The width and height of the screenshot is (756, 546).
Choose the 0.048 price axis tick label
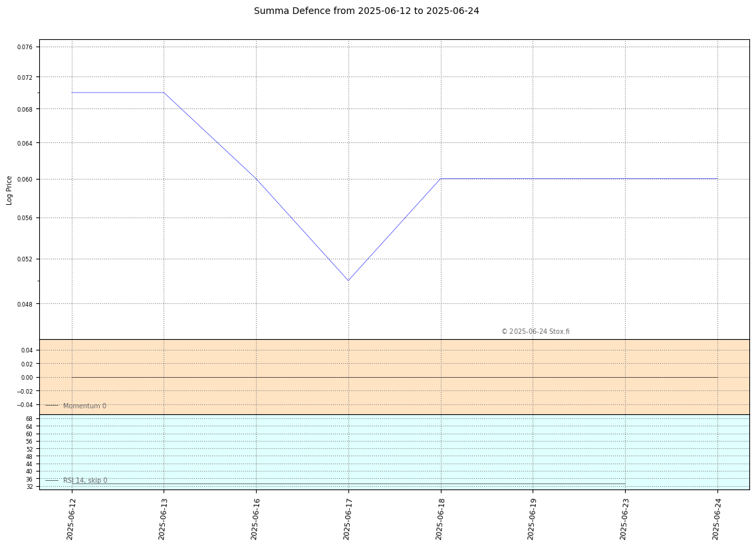pos(25,305)
